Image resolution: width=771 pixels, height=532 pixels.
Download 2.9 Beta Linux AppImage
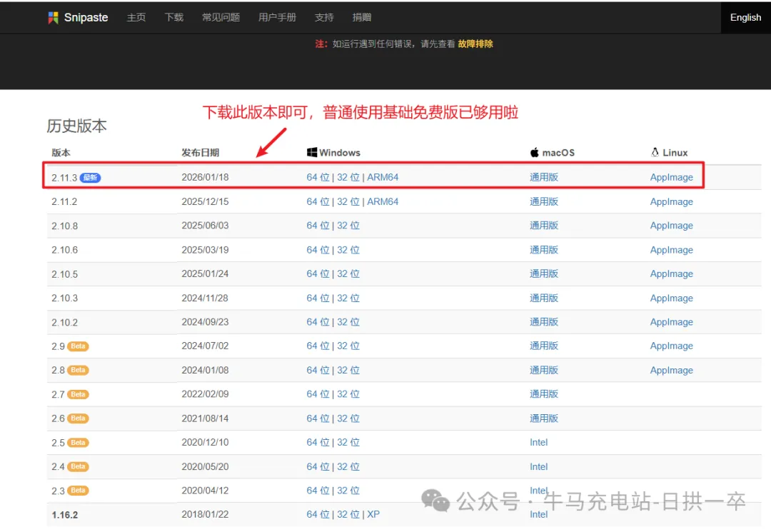coord(671,346)
